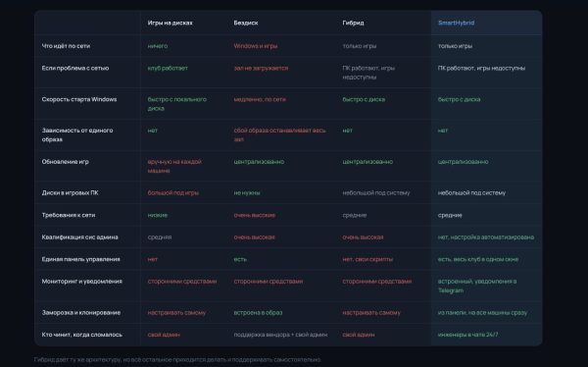The height and width of the screenshot is (367, 588).
Task: Select 'Заморозка и клонирование' row label
Action: click(81, 312)
